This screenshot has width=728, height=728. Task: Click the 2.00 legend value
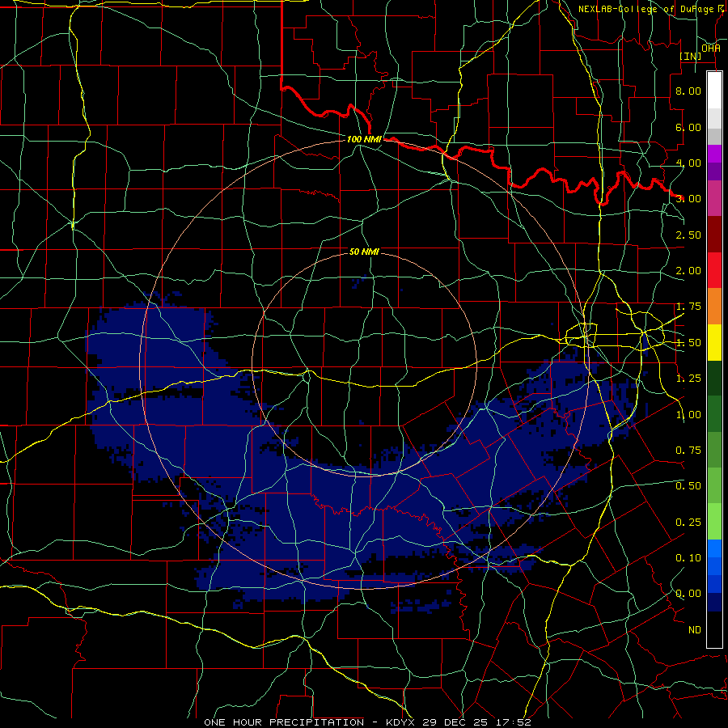tap(688, 271)
